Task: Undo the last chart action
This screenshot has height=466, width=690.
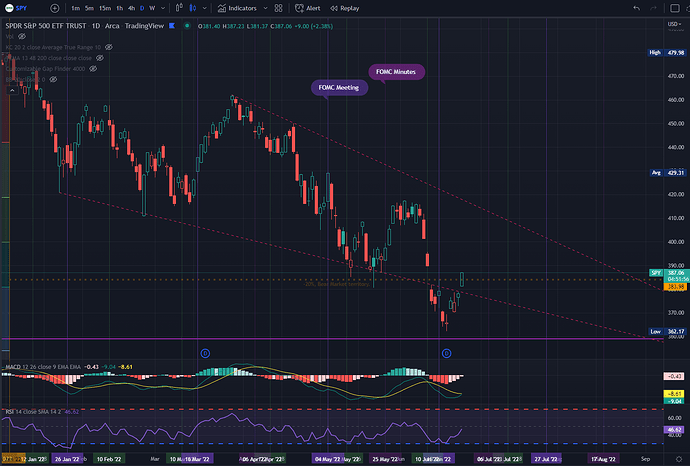Action: [x=636, y=8]
